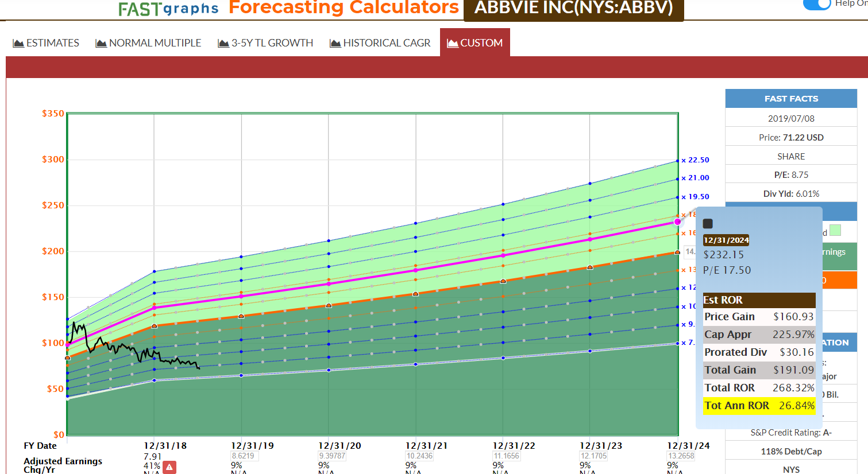Image resolution: width=868 pixels, height=474 pixels.
Task: Click the 2019/07/08 date in Fast Facts
Action: 791,119
